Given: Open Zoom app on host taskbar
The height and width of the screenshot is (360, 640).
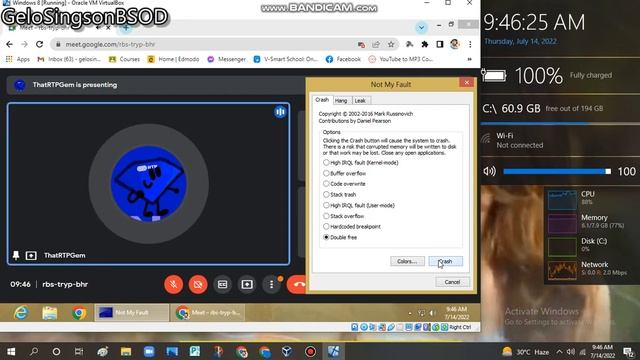Looking at the screenshot, I should pos(149,351).
